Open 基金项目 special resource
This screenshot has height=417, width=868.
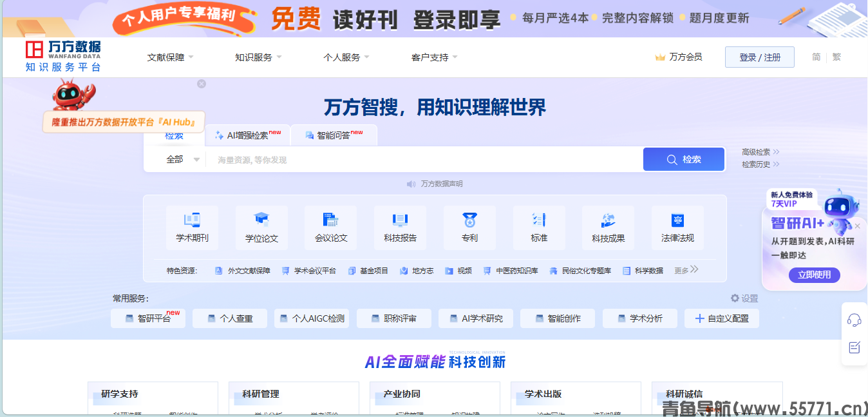tap(368, 271)
